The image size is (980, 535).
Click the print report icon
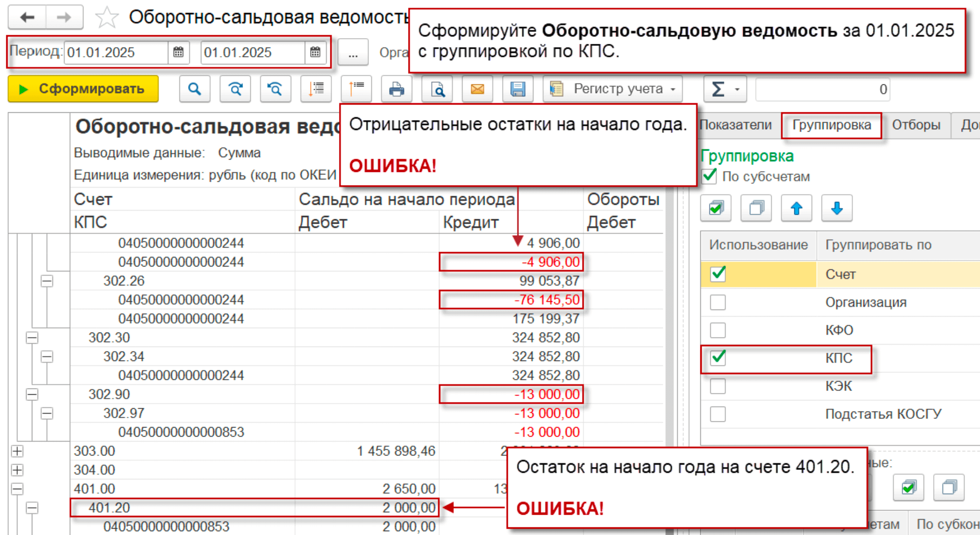click(396, 89)
